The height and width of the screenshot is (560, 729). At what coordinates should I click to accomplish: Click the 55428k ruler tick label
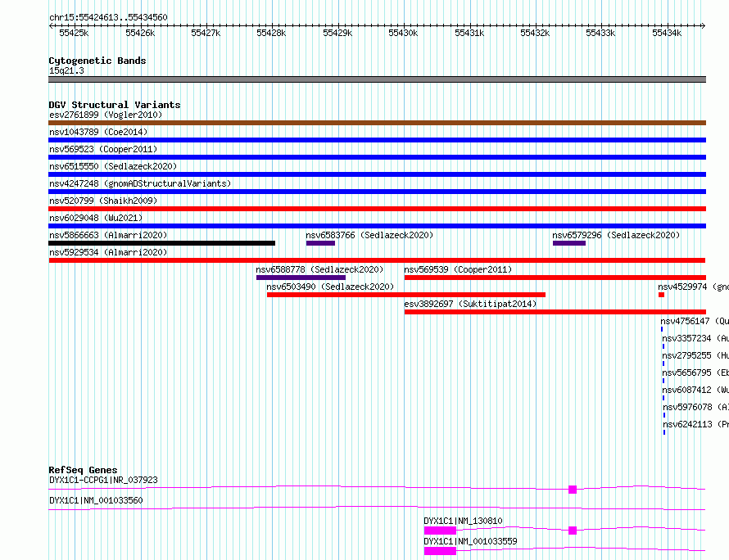coord(271,33)
